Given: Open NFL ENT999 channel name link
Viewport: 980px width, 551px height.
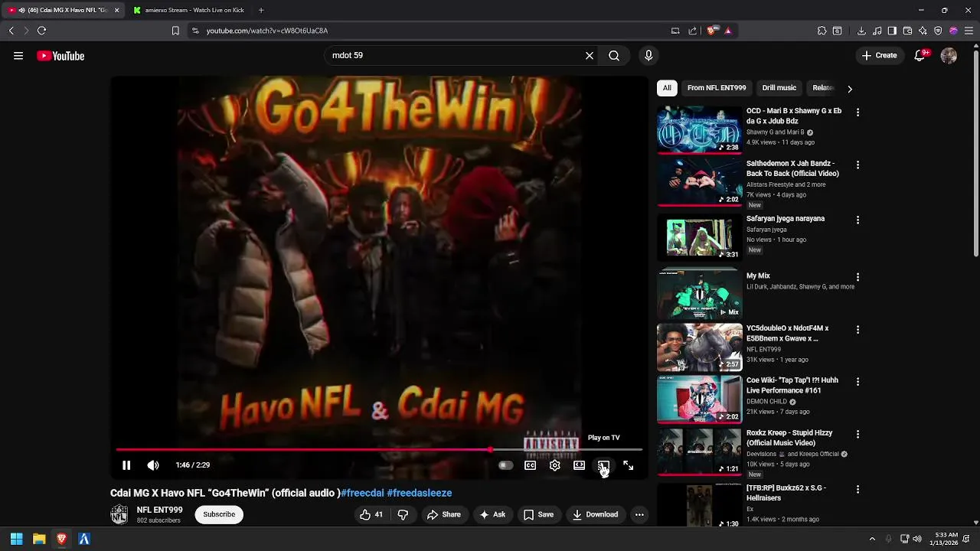Looking at the screenshot, I should coord(159,510).
